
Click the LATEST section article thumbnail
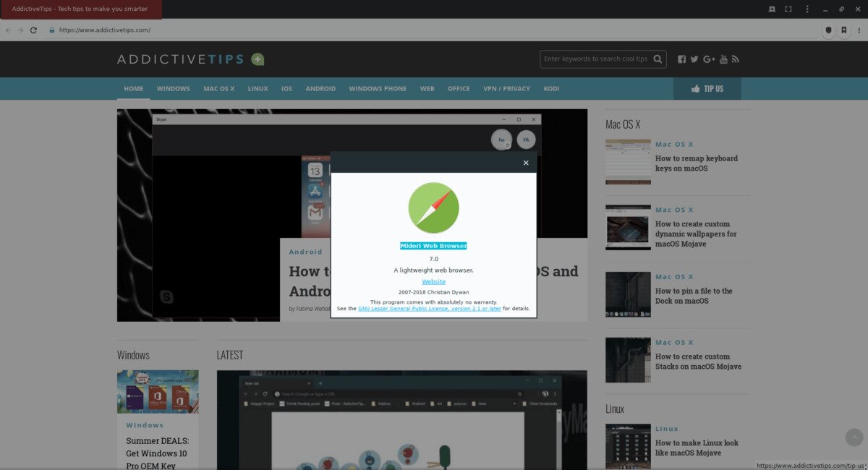(x=401, y=420)
